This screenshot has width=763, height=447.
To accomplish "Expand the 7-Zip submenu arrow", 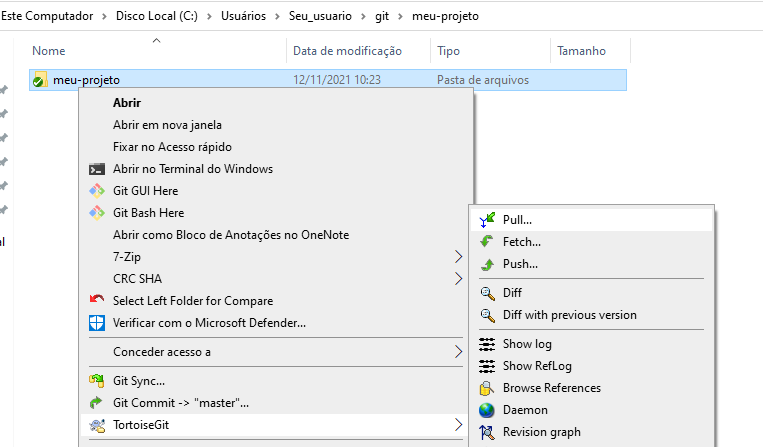I will (458, 257).
